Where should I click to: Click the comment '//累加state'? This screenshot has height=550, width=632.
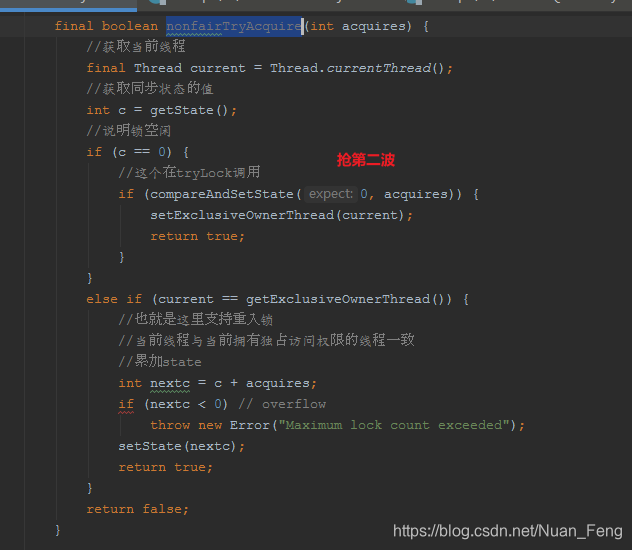coord(160,361)
